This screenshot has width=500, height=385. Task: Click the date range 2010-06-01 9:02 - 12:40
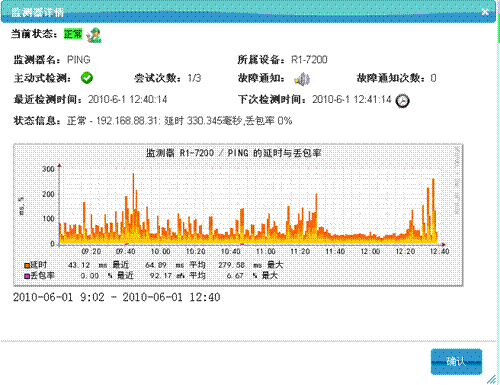pos(117,297)
